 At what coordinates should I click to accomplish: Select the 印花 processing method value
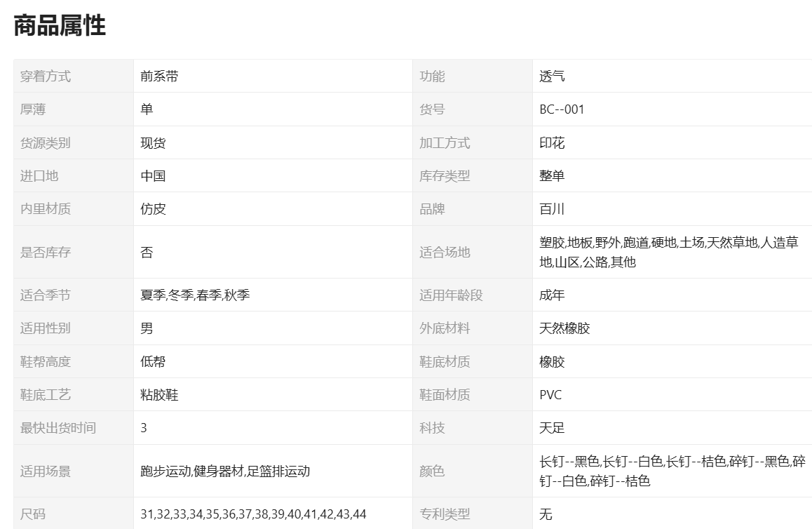coord(552,143)
